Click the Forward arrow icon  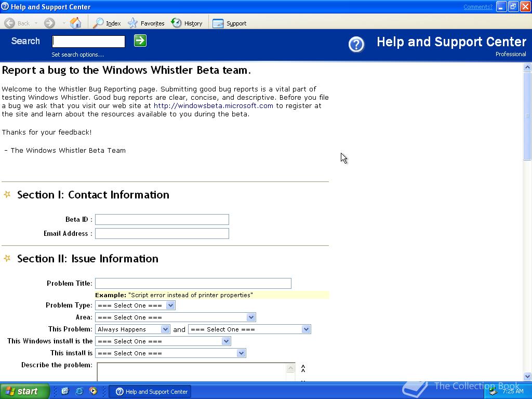[x=49, y=23]
